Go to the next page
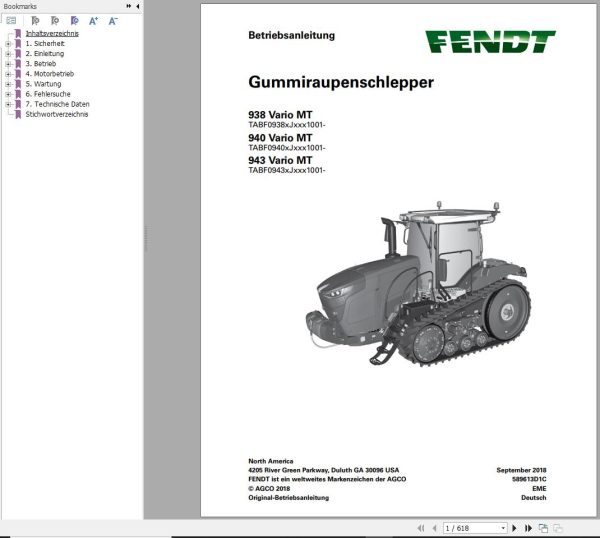600x538 pixels. point(514,528)
